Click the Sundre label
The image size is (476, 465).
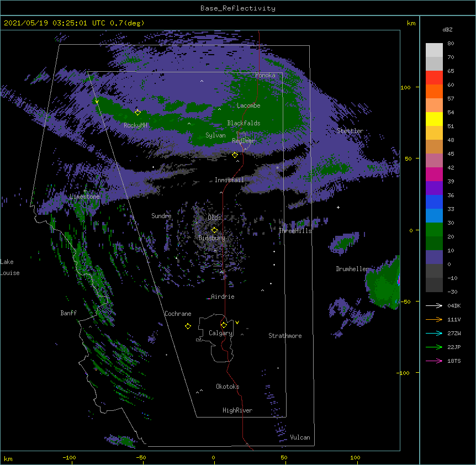click(x=161, y=216)
